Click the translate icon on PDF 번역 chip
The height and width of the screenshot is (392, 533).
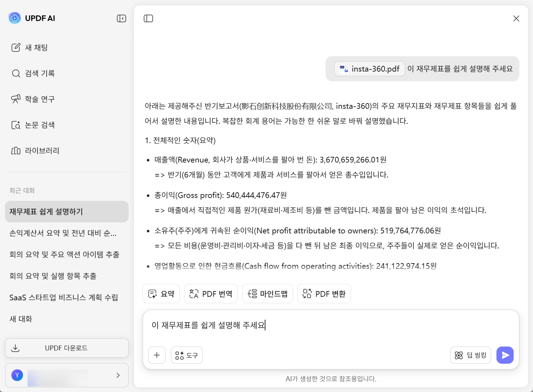pos(194,294)
